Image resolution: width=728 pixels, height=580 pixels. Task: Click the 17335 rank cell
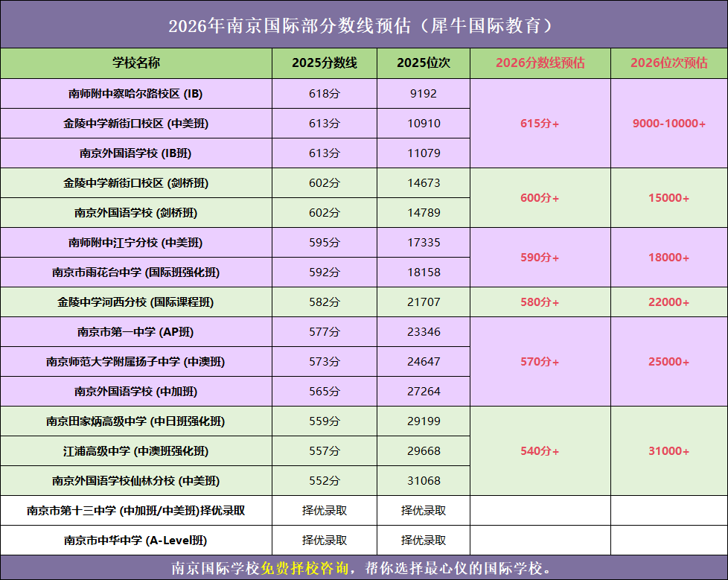click(x=424, y=243)
